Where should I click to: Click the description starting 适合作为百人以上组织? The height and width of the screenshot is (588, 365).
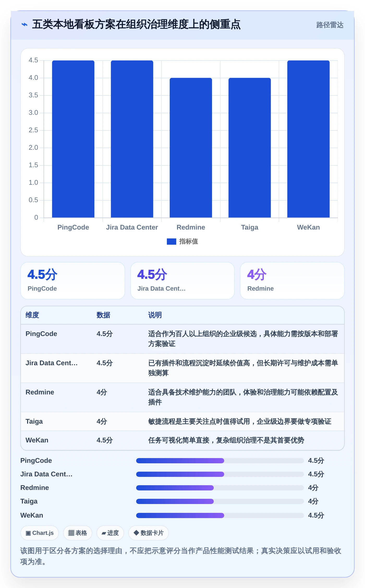click(243, 339)
